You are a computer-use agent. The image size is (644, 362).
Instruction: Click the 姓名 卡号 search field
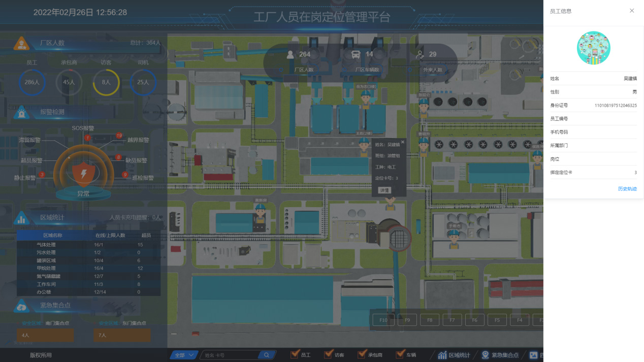[231, 355]
